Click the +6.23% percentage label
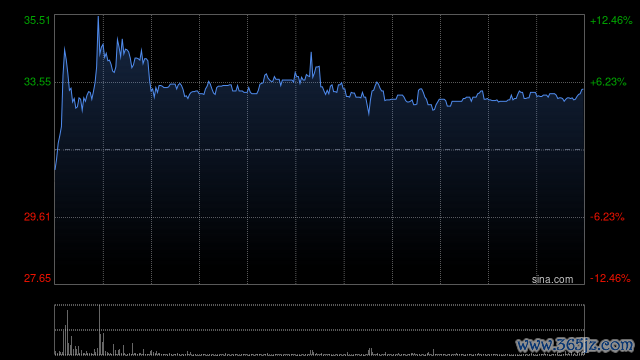The image size is (640, 360). [608, 82]
